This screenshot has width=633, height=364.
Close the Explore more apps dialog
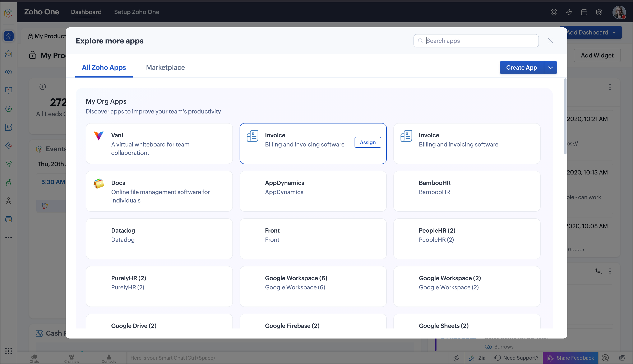[x=550, y=41]
